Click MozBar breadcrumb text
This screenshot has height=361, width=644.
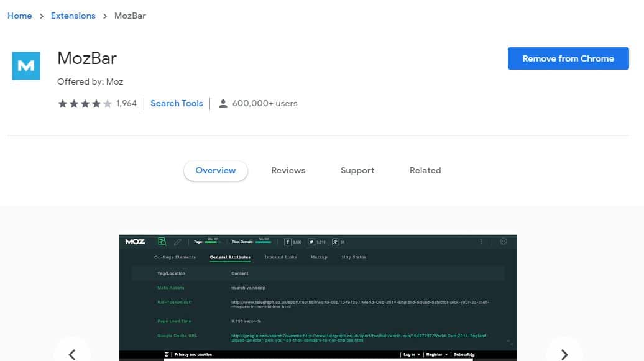(130, 16)
